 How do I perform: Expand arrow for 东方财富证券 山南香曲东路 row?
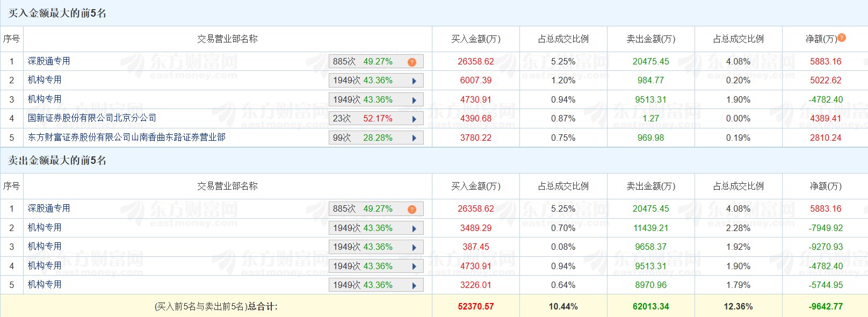click(x=414, y=138)
